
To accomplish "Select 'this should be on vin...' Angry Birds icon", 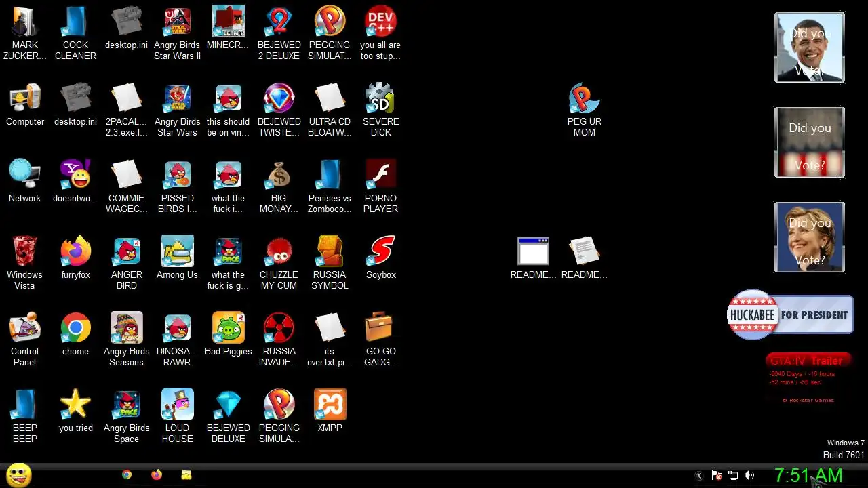I will point(229,110).
